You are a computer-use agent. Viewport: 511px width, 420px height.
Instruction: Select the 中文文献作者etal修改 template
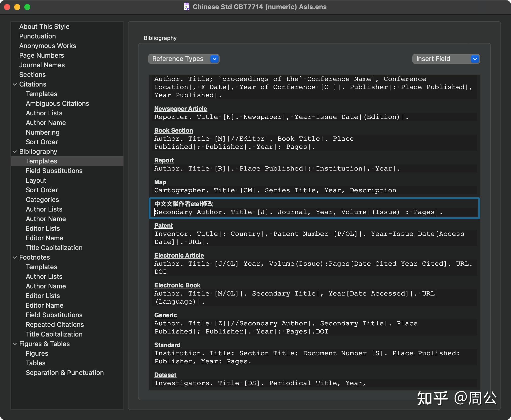click(184, 204)
